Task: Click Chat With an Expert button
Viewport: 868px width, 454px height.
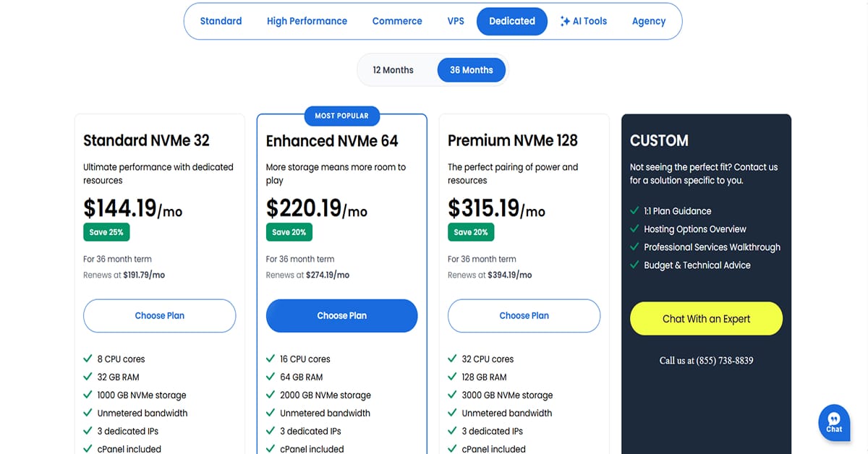Action: coord(707,319)
